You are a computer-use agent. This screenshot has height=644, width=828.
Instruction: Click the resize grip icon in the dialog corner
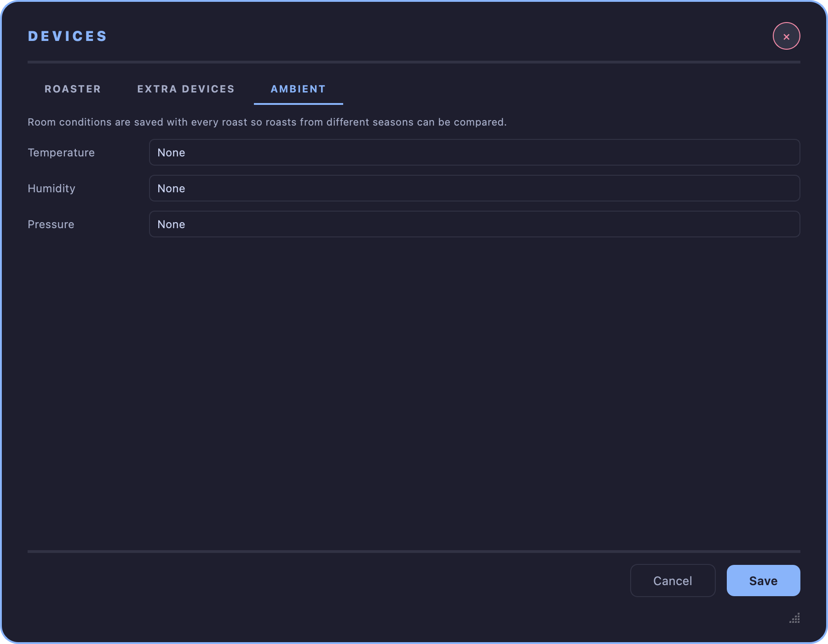click(x=795, y=618)
